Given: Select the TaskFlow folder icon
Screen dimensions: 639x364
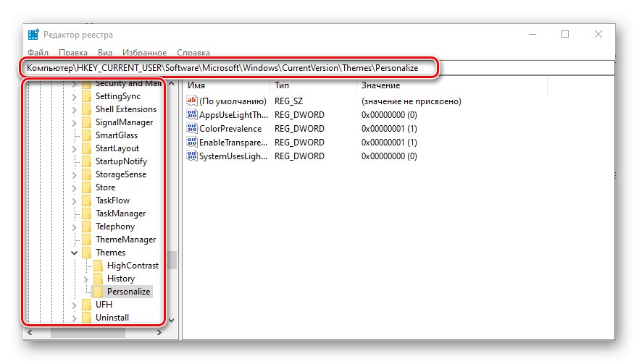Looking at the screenshot, I should coord(86,200).
